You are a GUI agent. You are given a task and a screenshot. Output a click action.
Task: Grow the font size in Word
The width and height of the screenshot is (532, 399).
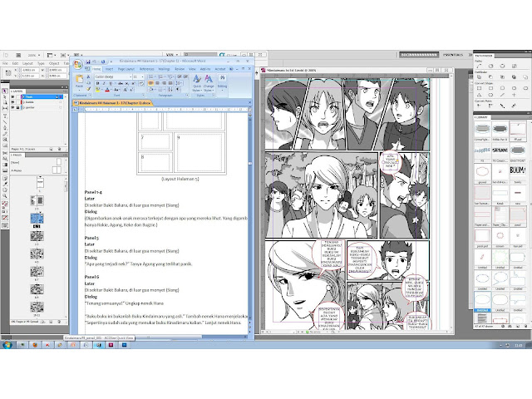(x=126, y=90)
